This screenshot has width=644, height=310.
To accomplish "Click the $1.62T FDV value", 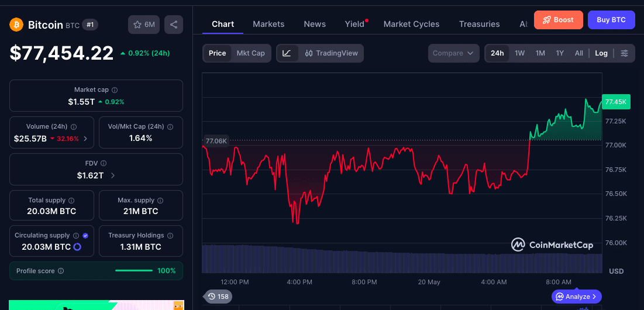I will tap(90, 175).
